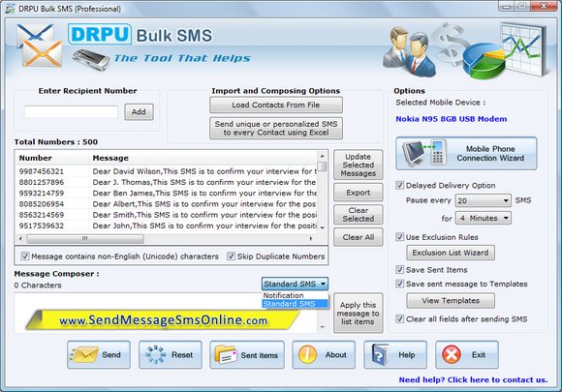Click Send unique or personalized SMS button
562x392 pixels.
pyautogui.click(x=275, y=128)
